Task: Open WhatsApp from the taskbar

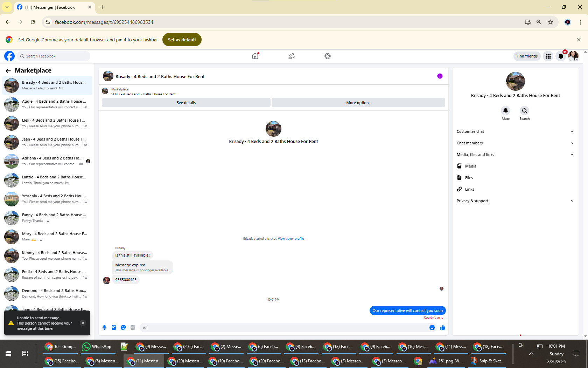Action: tap(97, 347)
